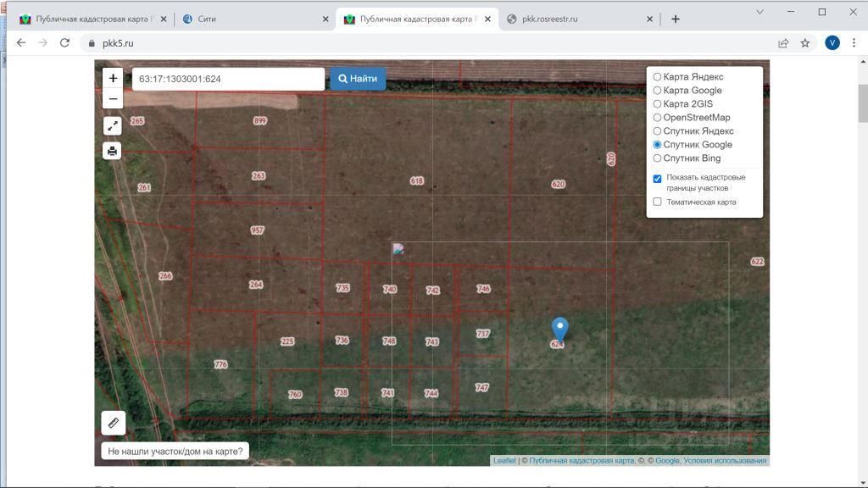Select parcel label 261 on map
The width and height of the screenshot is (868, 488).
point(144,187)
